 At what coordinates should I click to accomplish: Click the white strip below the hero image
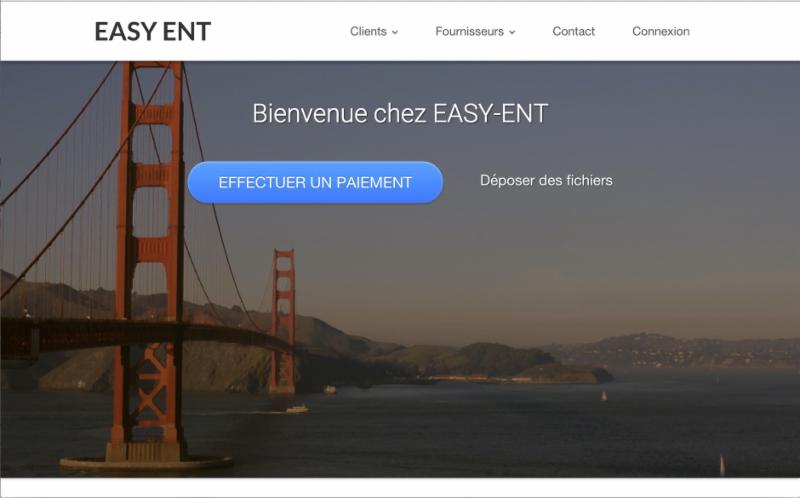[x=400, y=487]
